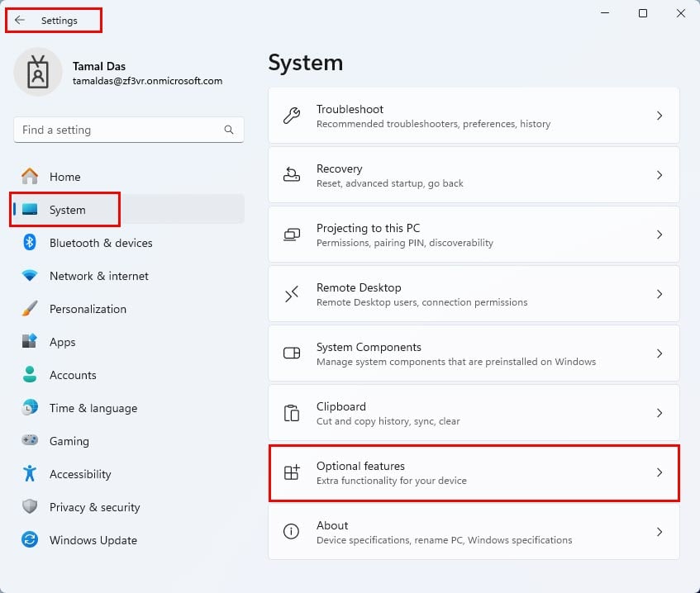
Task: Expand System Components chevron arrow
Action: coord(659,353)
